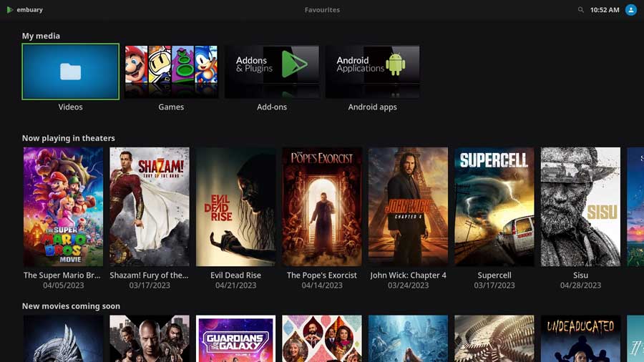Select the John Wick: Chapter 4 poster
Screen dimensions: 644x362
click(409, 207)
